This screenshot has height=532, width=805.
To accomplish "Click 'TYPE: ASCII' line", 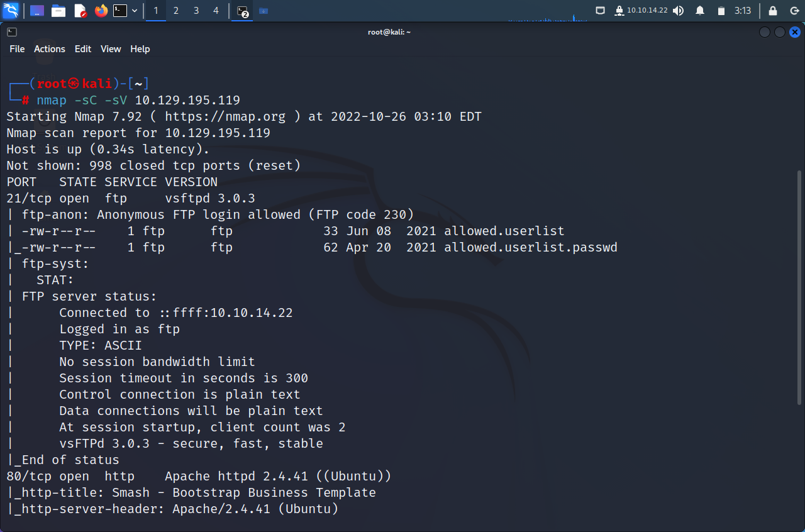I will click(101, 345).
